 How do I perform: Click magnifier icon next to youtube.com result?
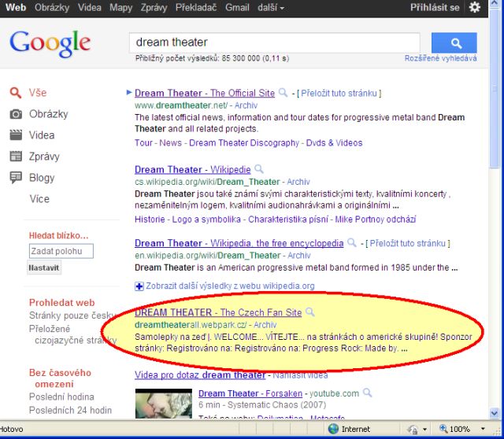369,393
